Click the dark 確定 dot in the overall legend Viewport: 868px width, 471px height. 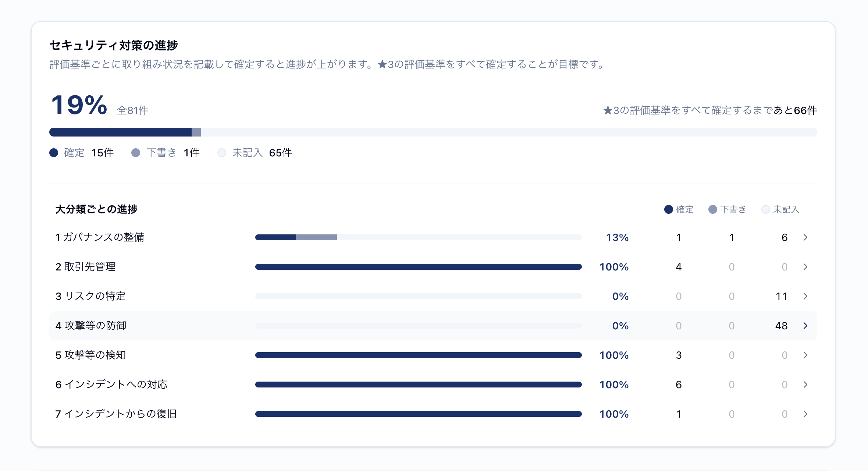click(54, 153)
